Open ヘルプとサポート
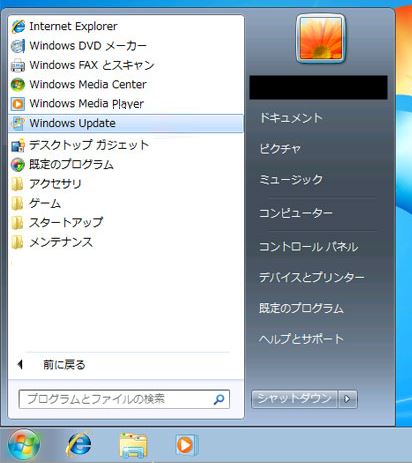The height and width of the screenshot is (463, 412). 301,339
